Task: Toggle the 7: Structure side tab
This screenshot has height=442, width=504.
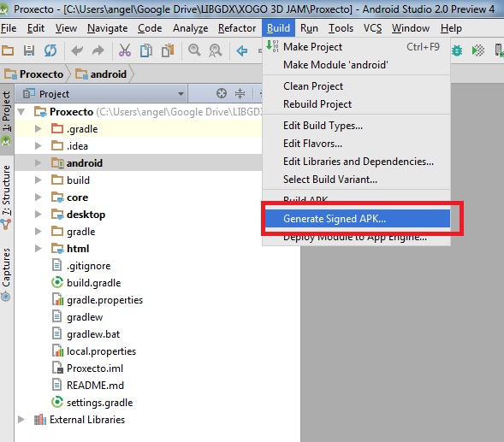Action: pos(7,197)
